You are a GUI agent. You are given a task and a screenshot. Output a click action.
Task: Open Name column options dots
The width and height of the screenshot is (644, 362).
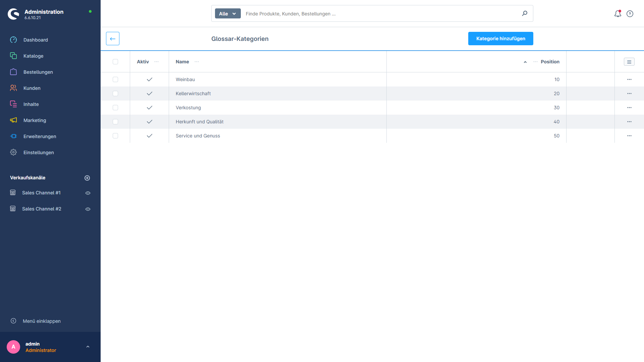tap(197, 62)
